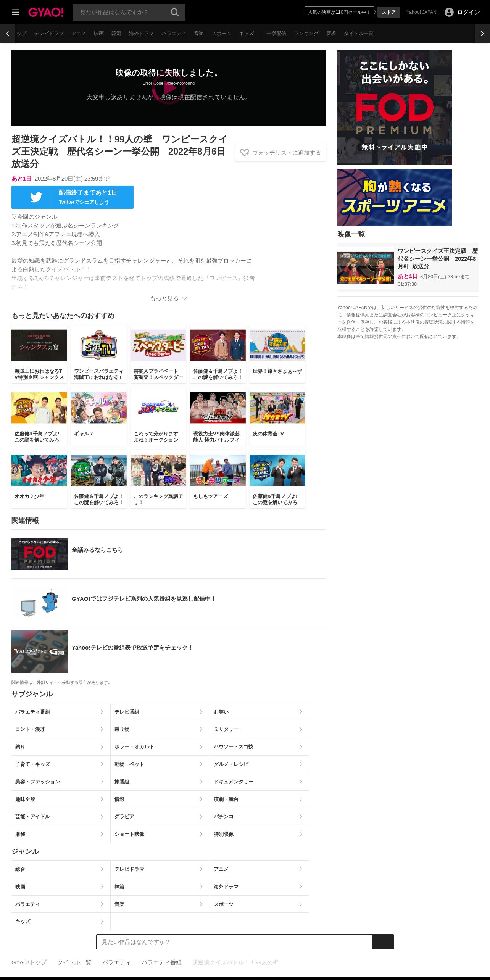
Task: Open the 海賊王TV recommendation thumbnail
Action: [x=99, y=345]
